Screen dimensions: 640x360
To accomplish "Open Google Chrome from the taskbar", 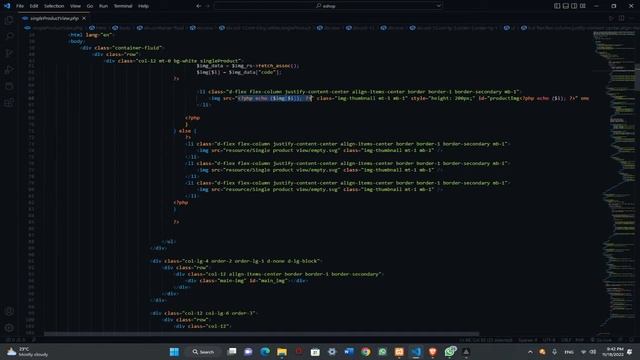I will [366, 352].
